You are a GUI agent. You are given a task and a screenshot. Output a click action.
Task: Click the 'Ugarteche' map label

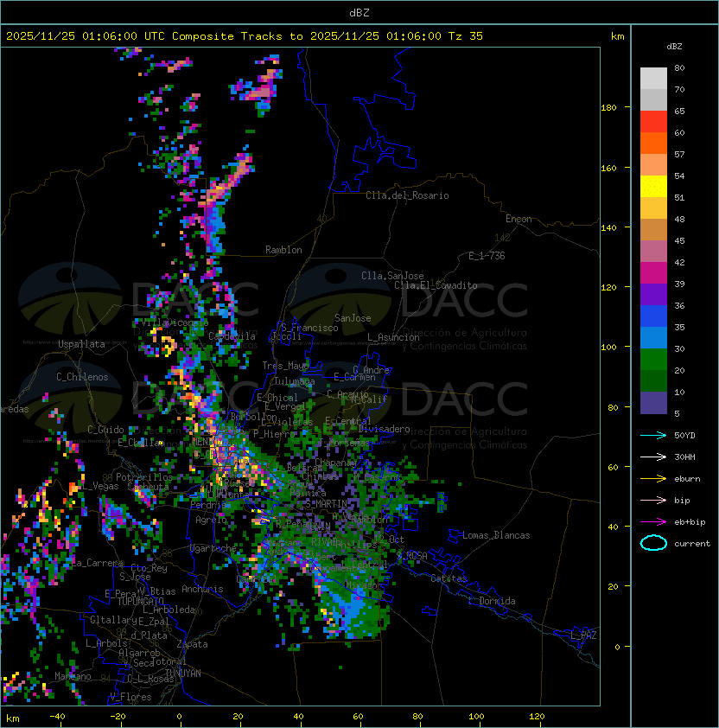[x=213, y=549]
